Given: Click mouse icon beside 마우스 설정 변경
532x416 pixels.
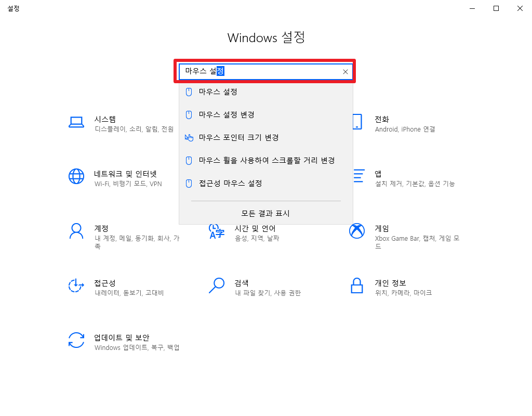Looking at the screenshot, I should click(189, 115).
